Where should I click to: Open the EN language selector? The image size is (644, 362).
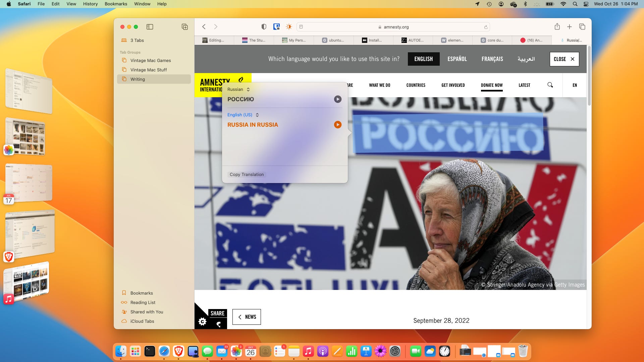click(575, 85)
